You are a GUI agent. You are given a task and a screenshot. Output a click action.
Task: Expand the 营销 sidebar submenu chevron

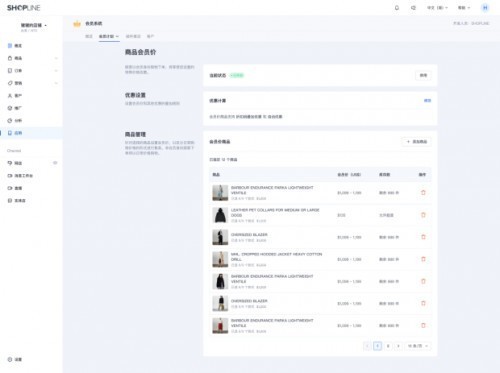click(56, 83)
